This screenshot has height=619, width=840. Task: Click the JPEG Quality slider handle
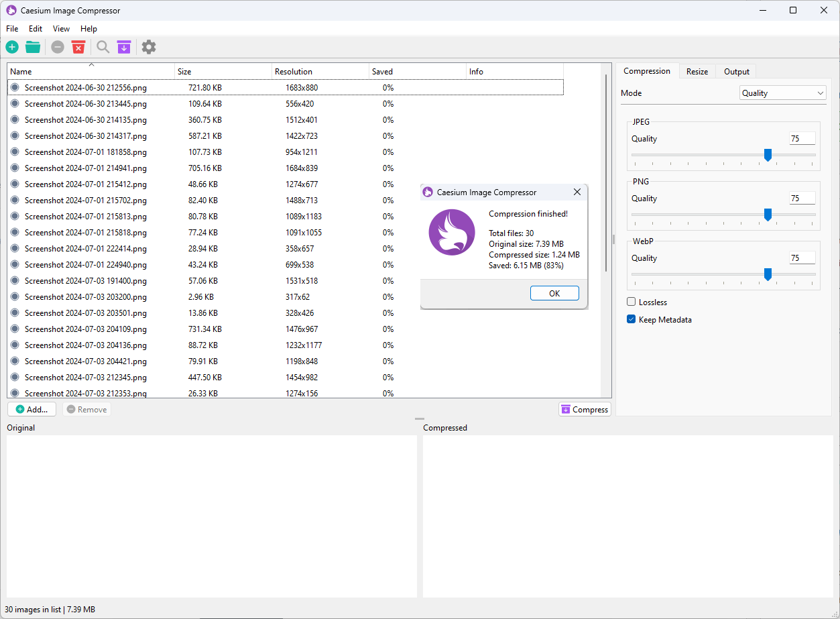tap(768, 155)
